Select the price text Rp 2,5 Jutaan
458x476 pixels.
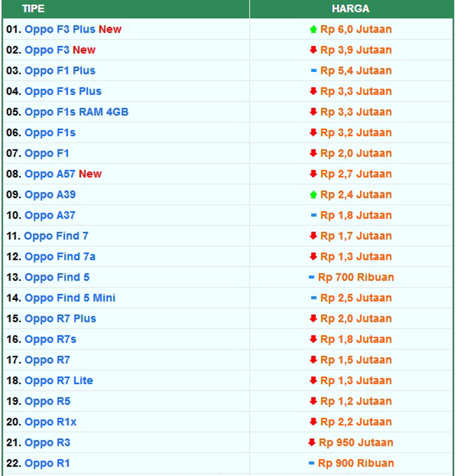point(356,298)
